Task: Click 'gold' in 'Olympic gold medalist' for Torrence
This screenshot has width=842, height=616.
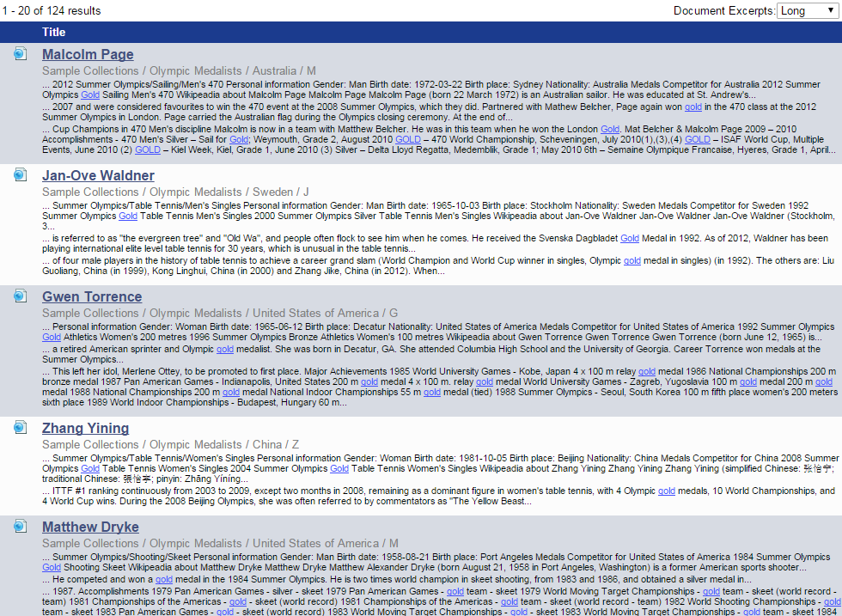Action: tap(225, 350)
